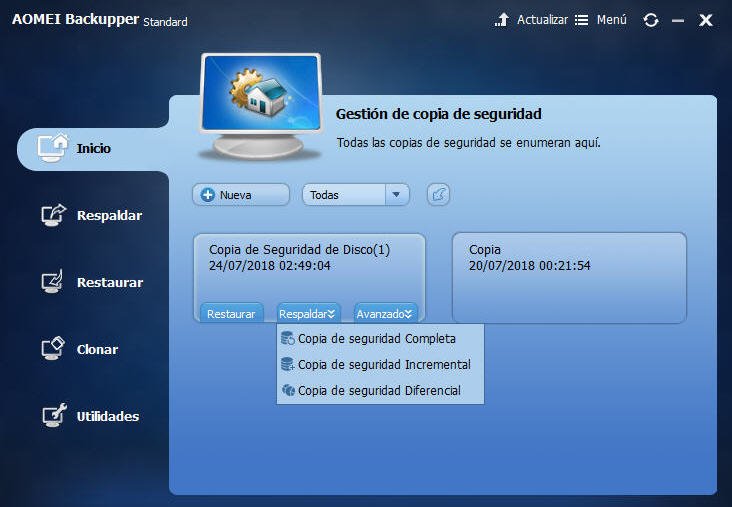Choose Copia de seguridad Incremental
Screen dimensions: 732x507
coord(380,364)
